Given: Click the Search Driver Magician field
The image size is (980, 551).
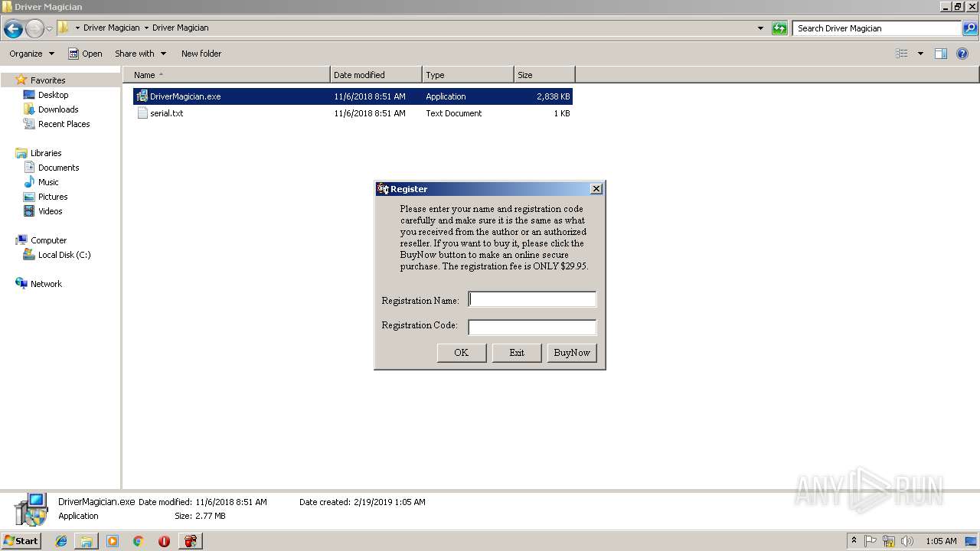Looking at the screenshot, I should [877, 28].
